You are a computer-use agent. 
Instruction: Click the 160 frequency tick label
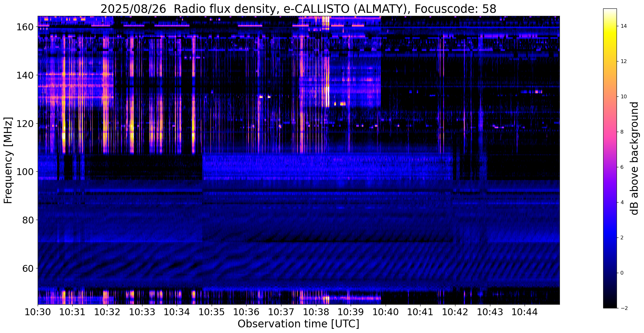pos(26,27)
